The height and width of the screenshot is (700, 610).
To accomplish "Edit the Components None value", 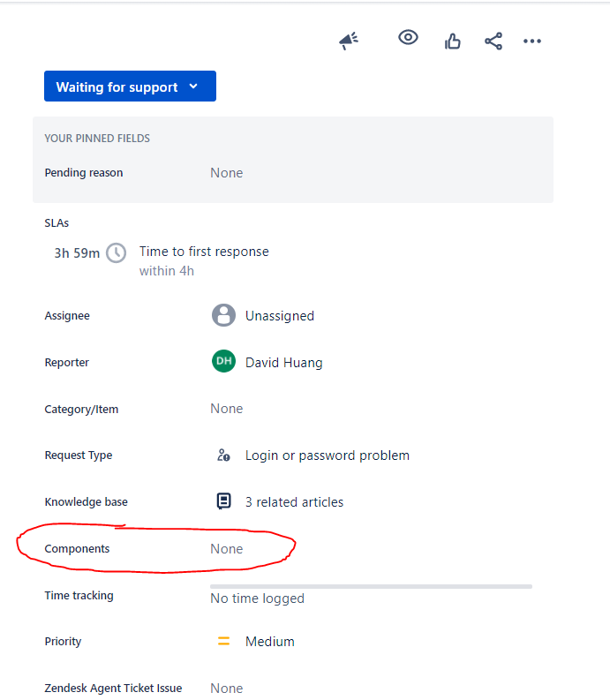I will click(x=227, y=549).
